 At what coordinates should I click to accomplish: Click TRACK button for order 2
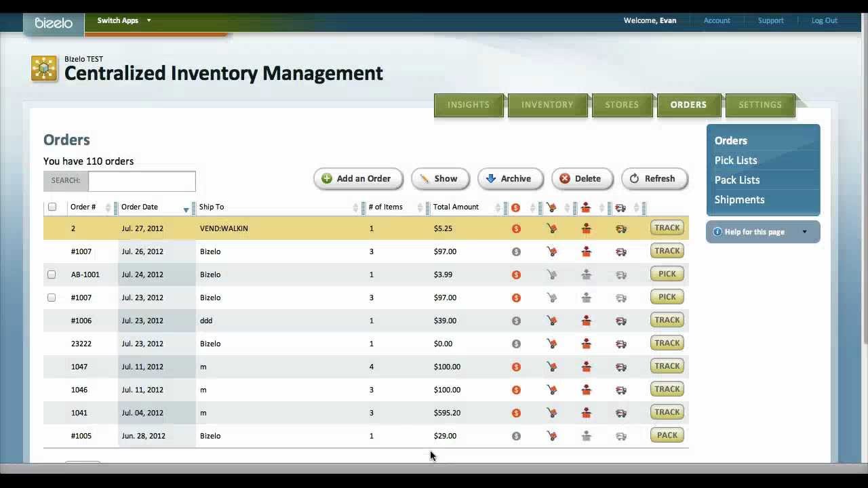[x=667, y=228]
